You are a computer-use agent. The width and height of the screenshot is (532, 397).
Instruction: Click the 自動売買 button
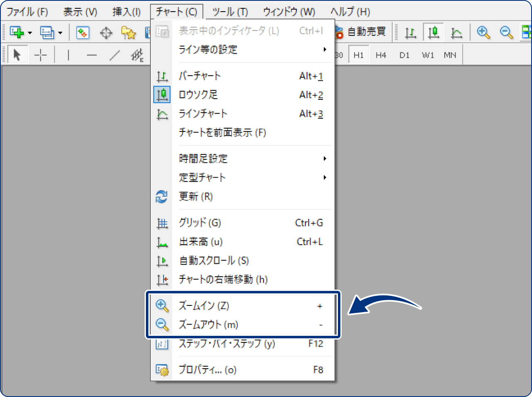tap(360, 32)
